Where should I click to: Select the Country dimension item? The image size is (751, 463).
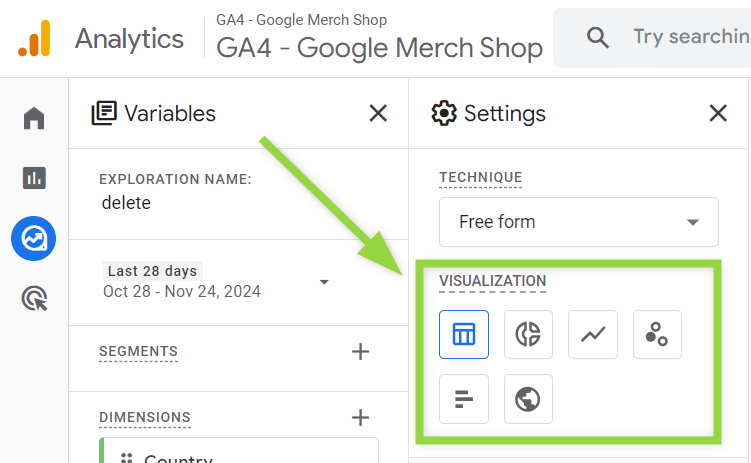coord(239,452)
